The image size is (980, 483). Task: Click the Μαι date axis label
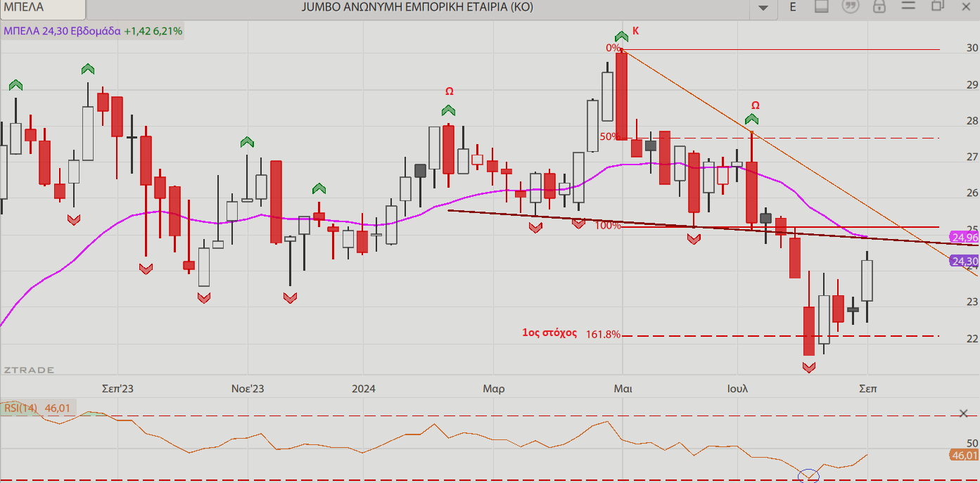pyautogui.click(x=623, y=389)
